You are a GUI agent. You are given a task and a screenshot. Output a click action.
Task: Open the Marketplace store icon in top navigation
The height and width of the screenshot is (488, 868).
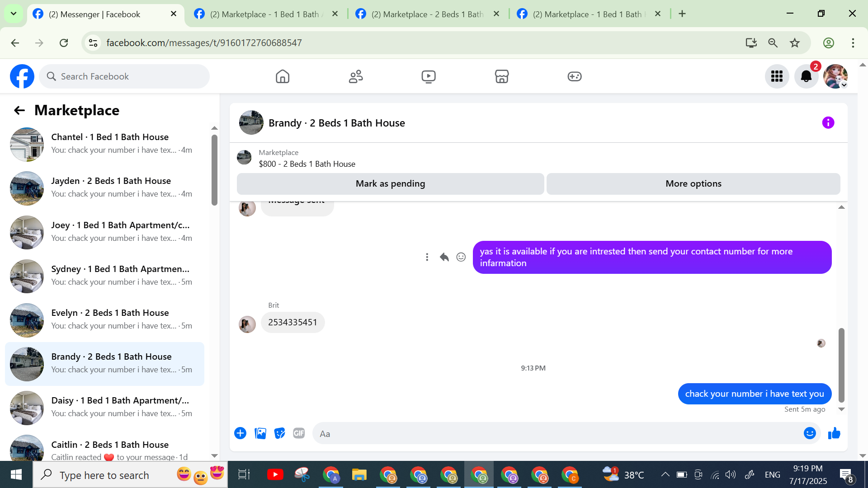point(502,76)
